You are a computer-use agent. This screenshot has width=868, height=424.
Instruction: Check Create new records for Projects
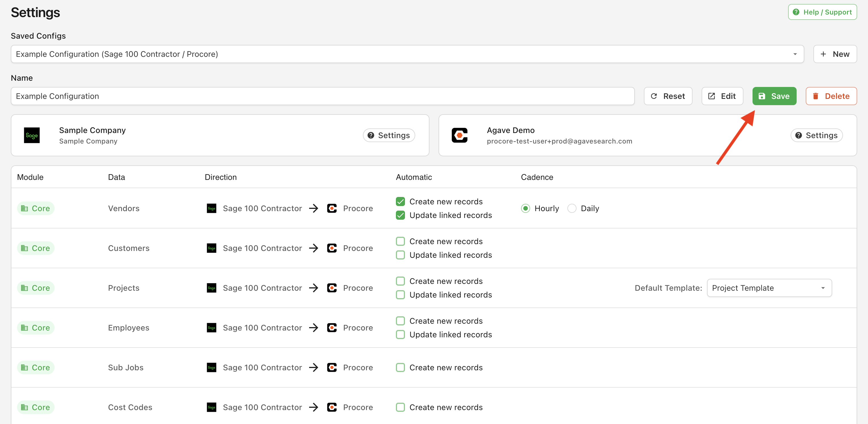(x=400, y=281)
